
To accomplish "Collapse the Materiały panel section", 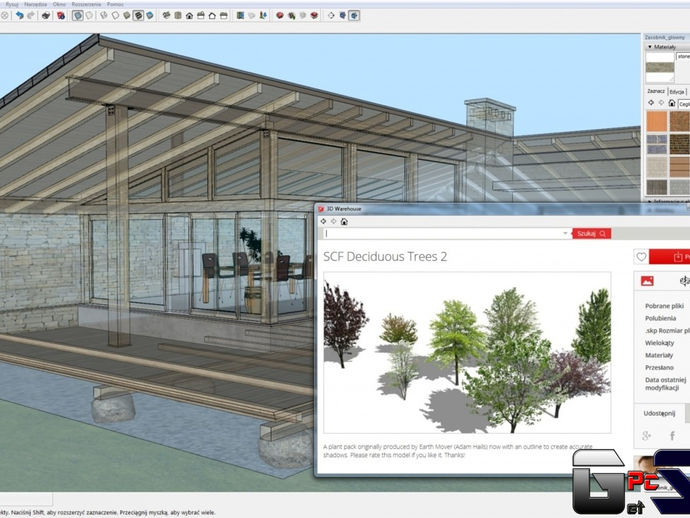I will [650, 47].
